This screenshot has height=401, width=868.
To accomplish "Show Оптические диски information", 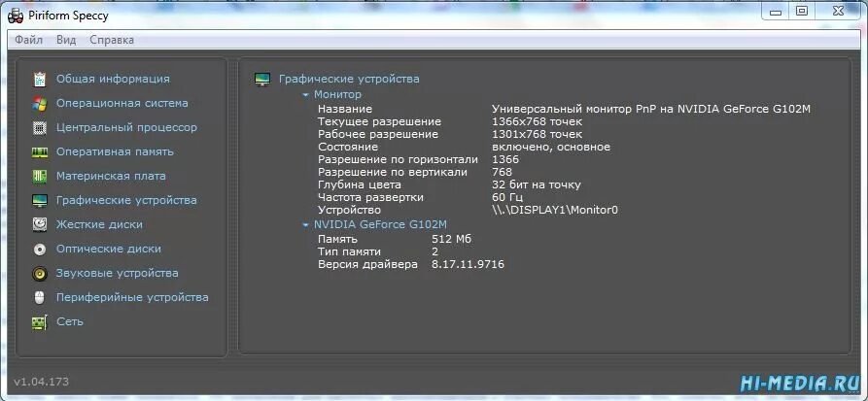I will coord(109,250).
